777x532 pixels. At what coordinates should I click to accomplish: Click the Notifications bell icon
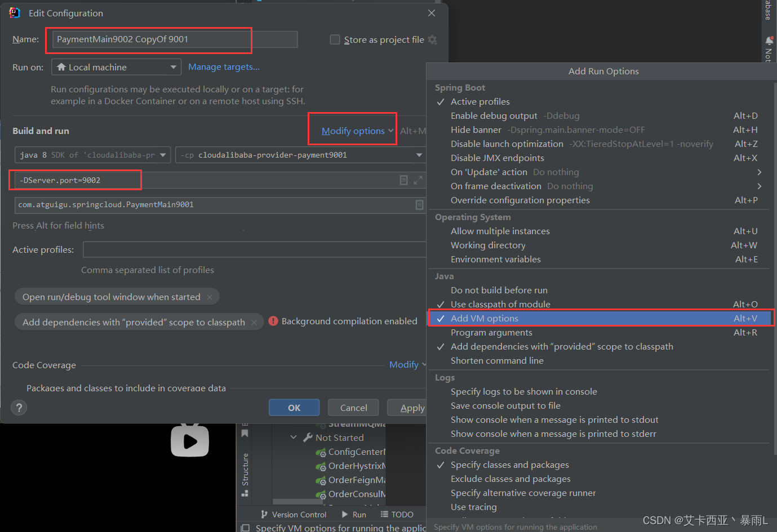[769, 41]
